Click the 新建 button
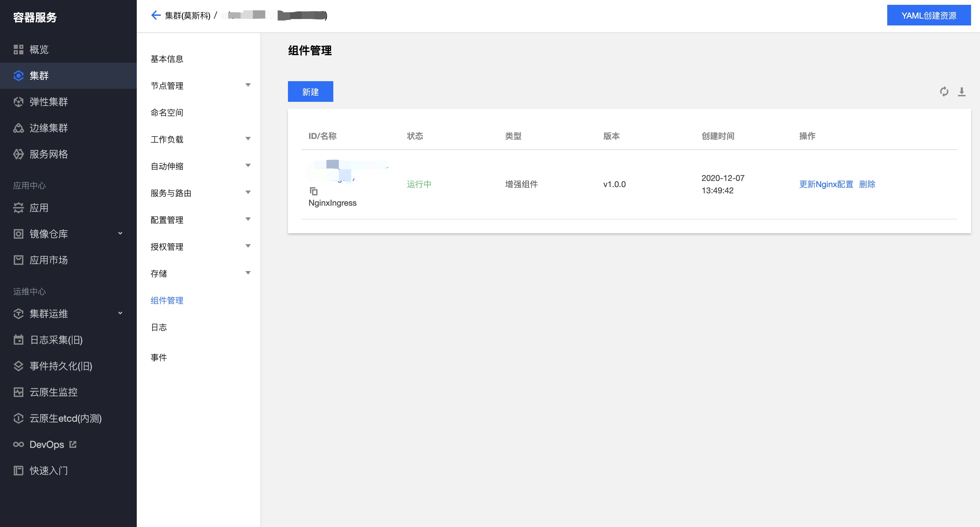This screenshot has height=527, width=980. [x=310, y=92]
